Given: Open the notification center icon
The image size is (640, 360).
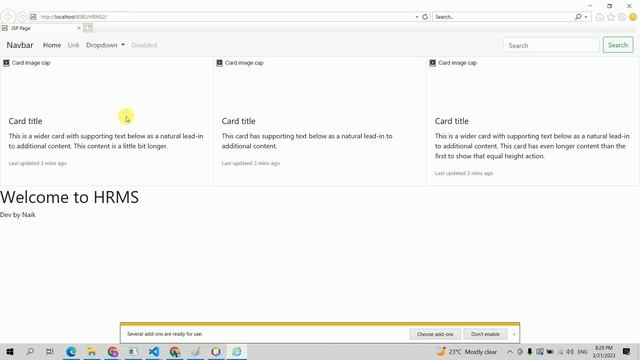Looking at the screenshot, I should (627, 351).
